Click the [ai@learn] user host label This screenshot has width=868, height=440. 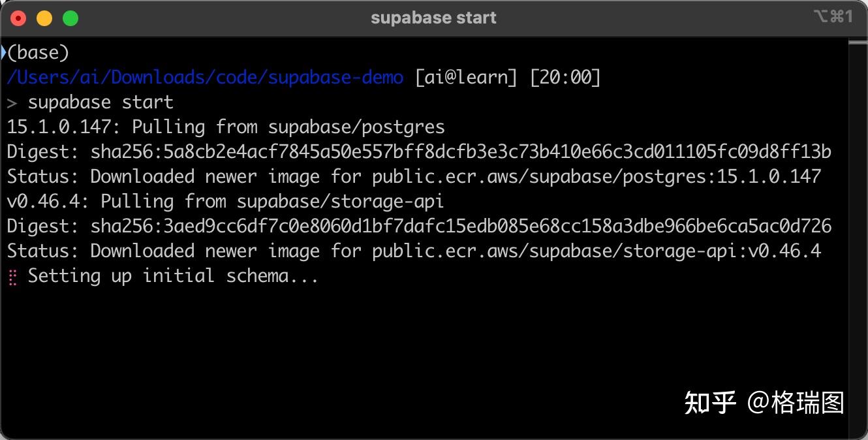point(466,78)
